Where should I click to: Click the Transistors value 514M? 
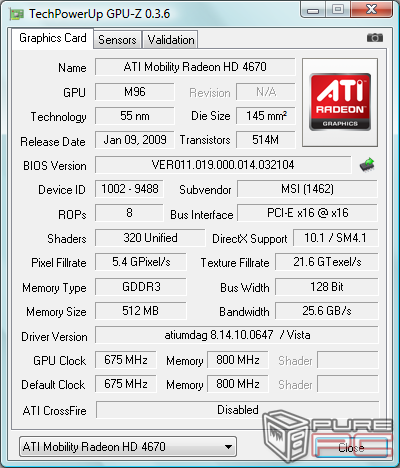(x=266, y=140)
